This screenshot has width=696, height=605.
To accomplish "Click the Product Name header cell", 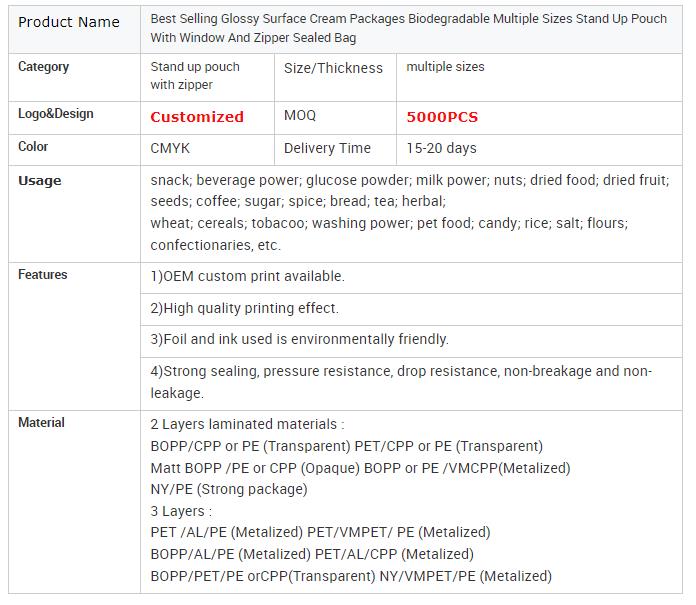I will [74, 30].
